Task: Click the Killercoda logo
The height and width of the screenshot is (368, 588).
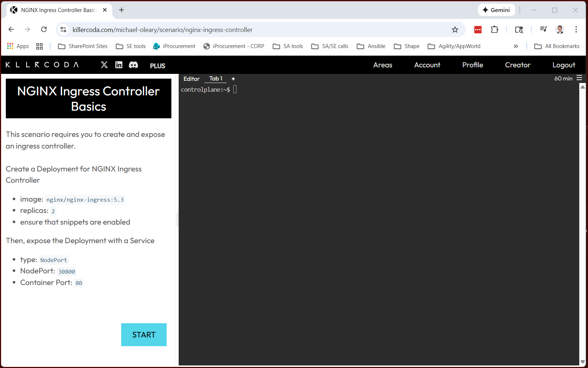Action: coord(42,65)
